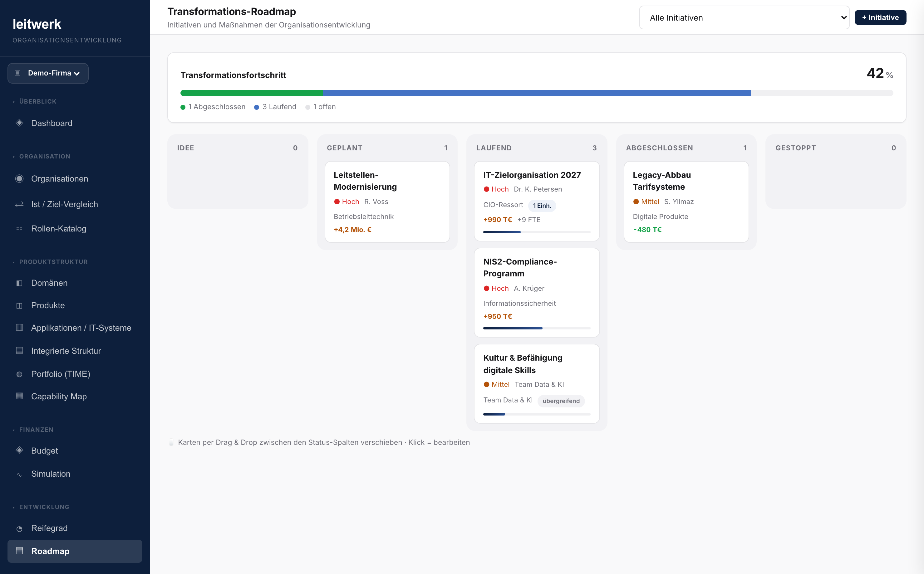Viewport: 924px width, 574px height.
Task: Open Organisationen in the sidebar
Action: click(75, 179)
